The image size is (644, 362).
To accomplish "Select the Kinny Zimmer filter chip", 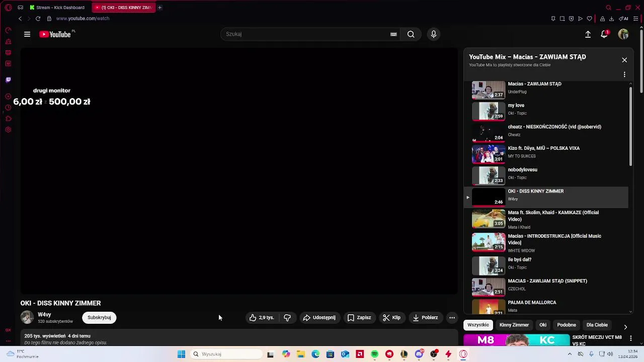I will 514,325.
